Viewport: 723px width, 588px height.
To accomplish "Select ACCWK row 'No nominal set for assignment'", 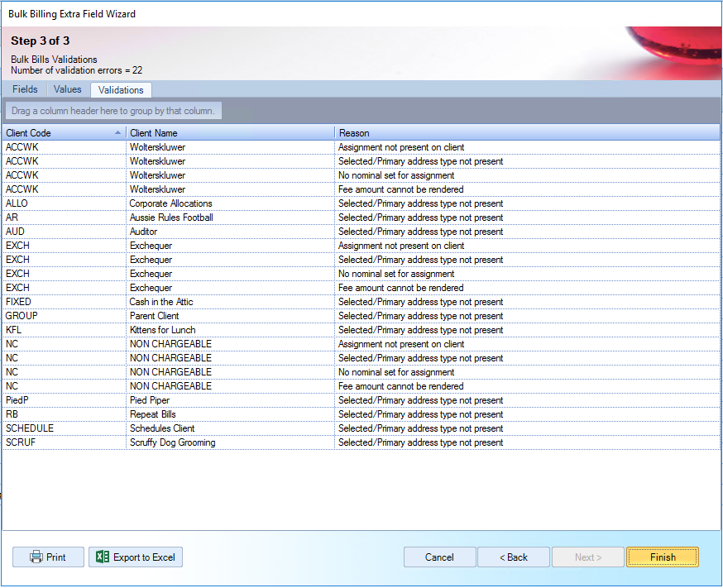I will pos(361,175).
